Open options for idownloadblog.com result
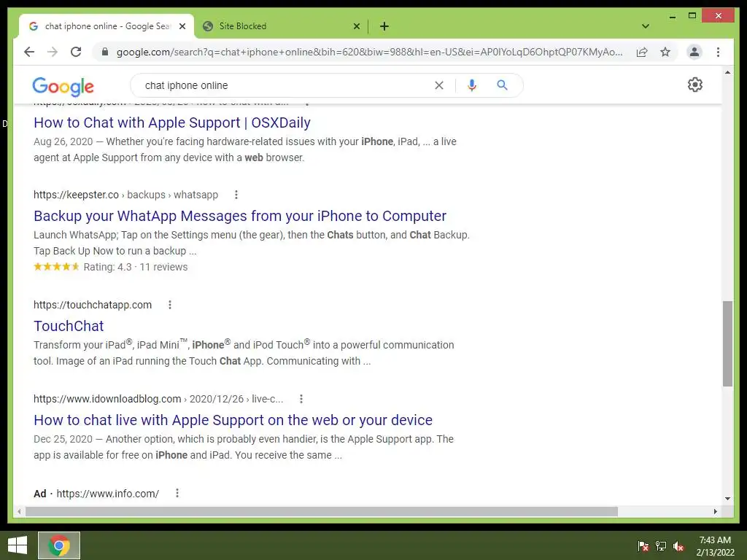 [x=301, y=399]
